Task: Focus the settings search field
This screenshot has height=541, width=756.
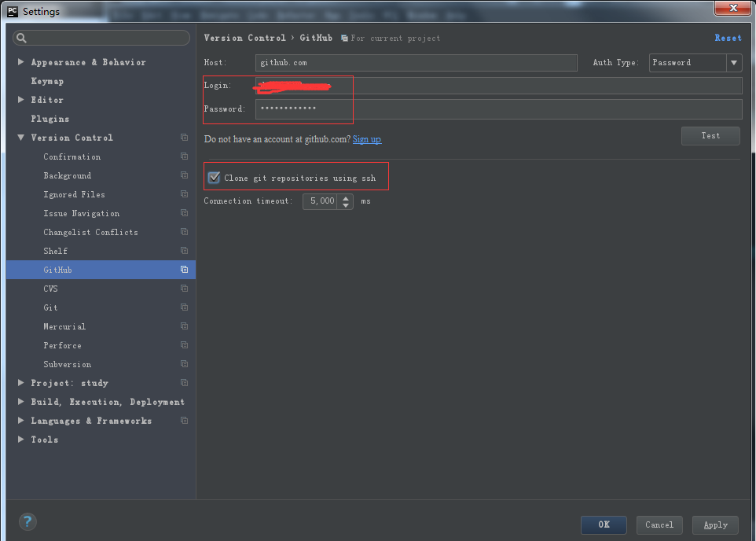Action: pos(101,38)
